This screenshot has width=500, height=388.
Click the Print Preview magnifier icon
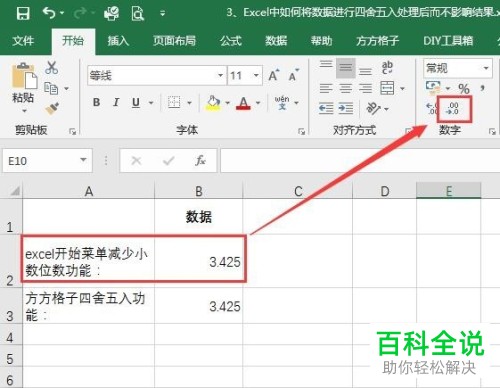(138, 14)
